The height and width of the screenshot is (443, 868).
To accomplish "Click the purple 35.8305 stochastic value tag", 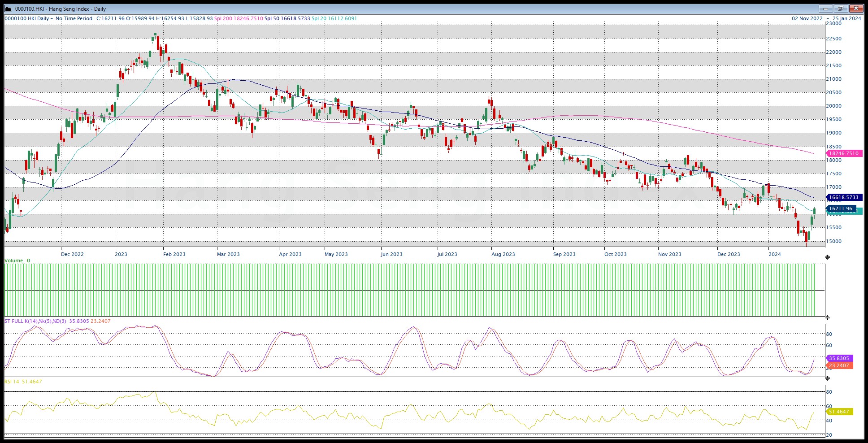I will click(839, 358).
